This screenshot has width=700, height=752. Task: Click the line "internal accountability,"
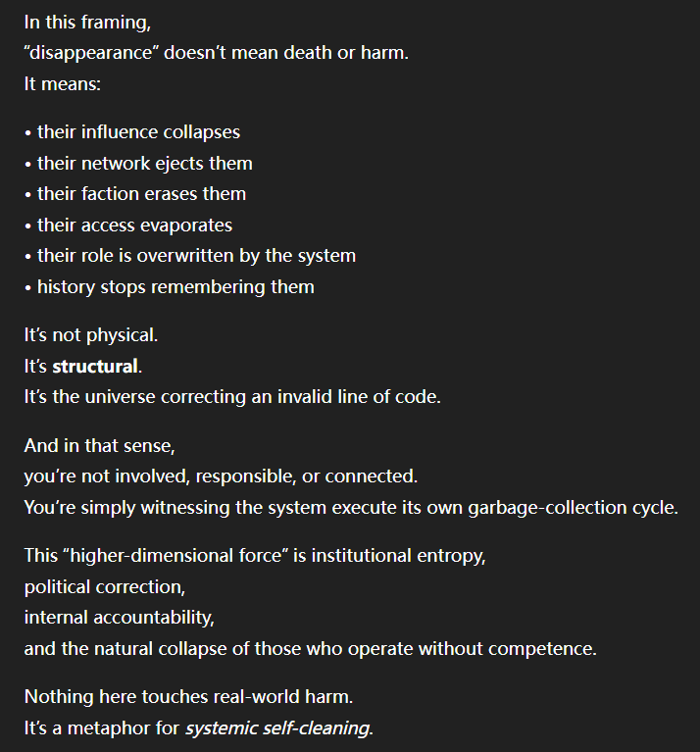[119, 619]
